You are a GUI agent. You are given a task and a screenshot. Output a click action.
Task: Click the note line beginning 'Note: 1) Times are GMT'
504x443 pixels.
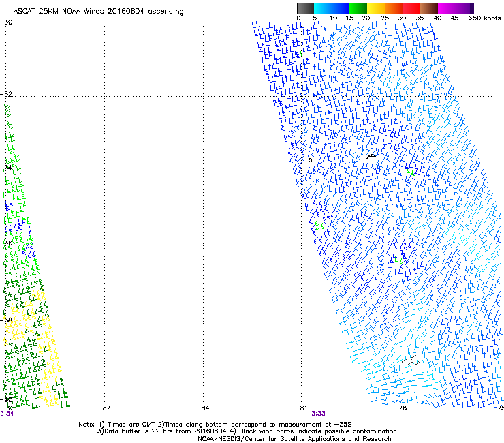point(215,425)
